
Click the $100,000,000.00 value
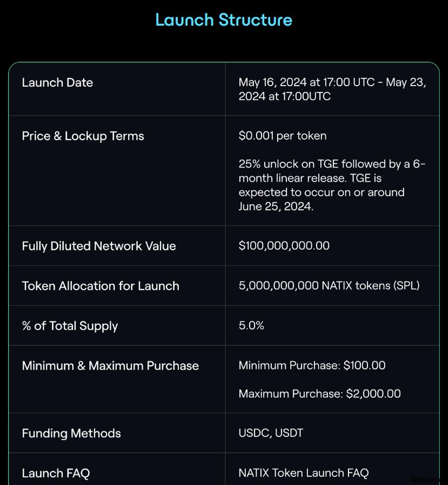coord(284,245)
